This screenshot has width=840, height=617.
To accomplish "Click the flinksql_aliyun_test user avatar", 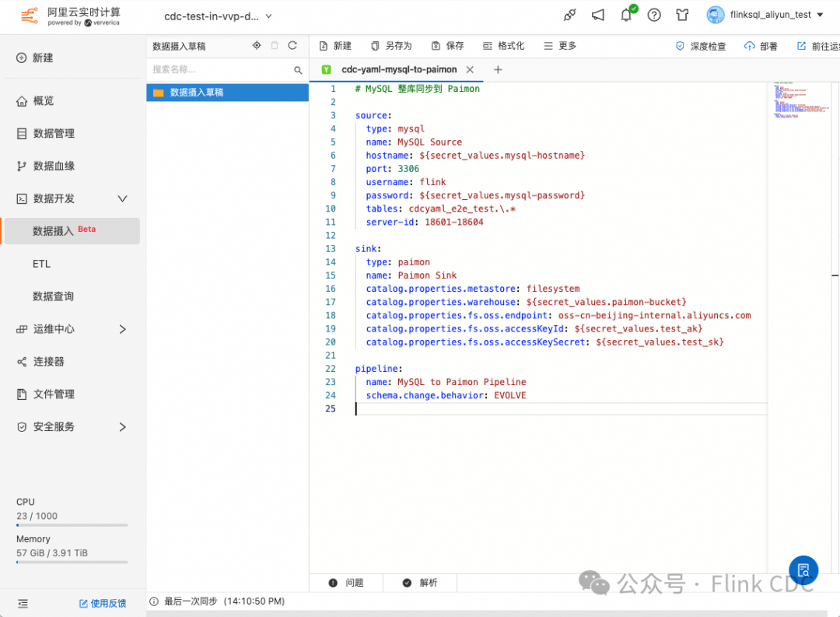I will (716, 15).
